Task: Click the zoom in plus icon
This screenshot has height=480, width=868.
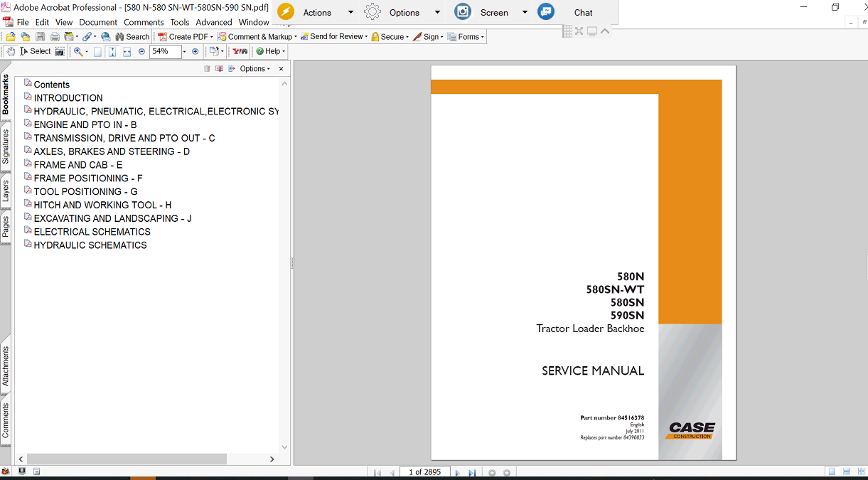Action: coord(195,51)
